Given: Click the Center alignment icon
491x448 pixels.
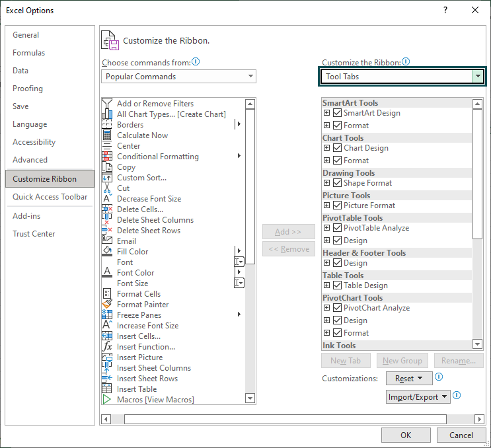Looking at the screenshot, I should click(x=107, y=146).
